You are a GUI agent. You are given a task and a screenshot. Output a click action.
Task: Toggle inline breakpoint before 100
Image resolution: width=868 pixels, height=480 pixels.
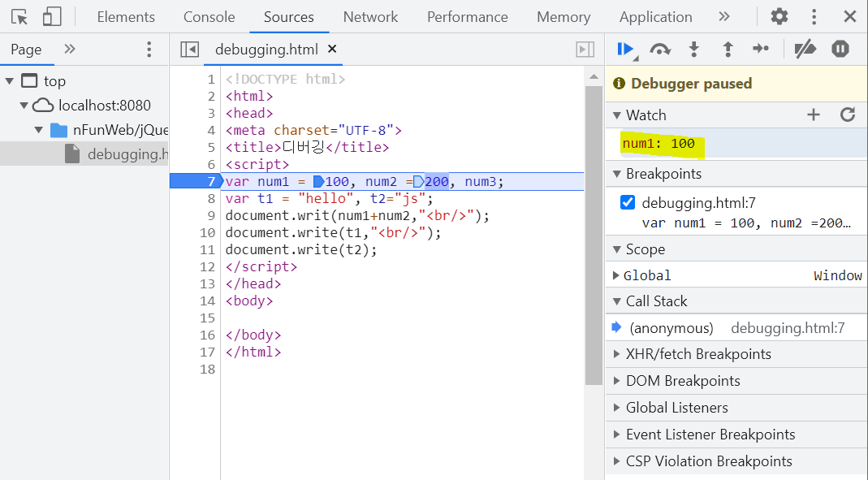tap(318, 182)
